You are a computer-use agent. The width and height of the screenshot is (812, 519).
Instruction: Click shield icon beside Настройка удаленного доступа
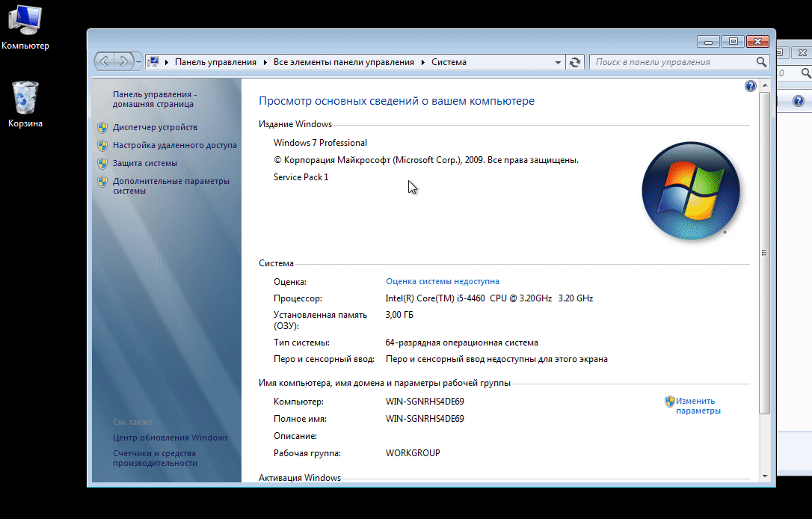102,146
